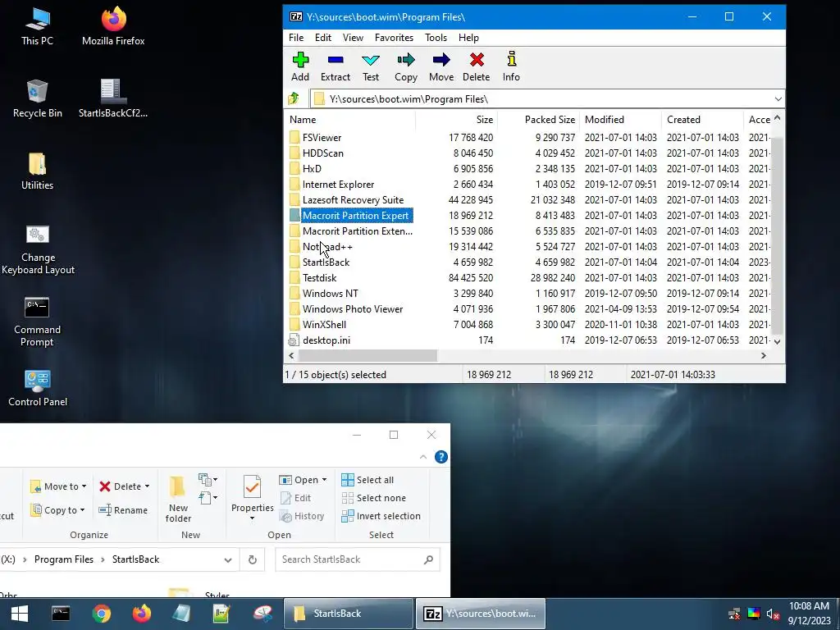Screen dimensions: 840x630
Task: Click the 7-Zip path input field
Action: (541, 99)
